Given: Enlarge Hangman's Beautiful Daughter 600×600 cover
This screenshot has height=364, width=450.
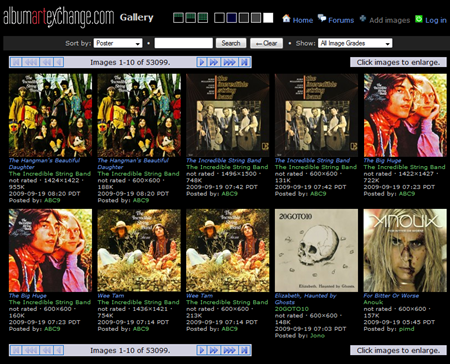Looking at the screenshot, I should 139,115.
